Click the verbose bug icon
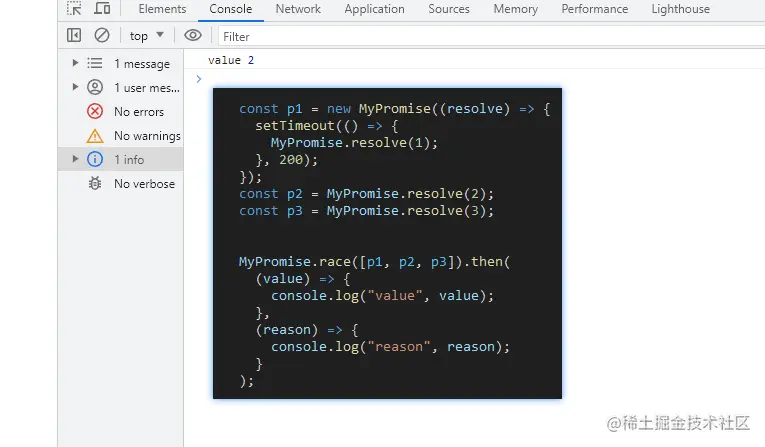 click(x=95, y=183)
